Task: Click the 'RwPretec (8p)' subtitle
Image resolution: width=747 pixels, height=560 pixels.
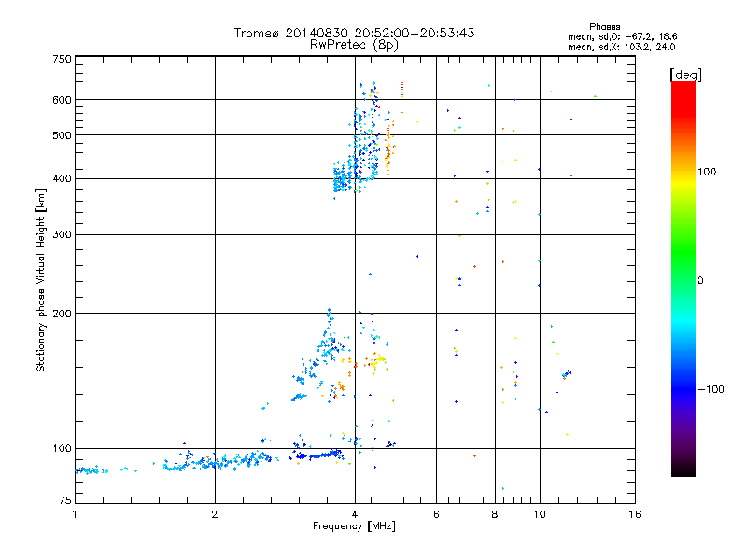Action: [354, 45]
